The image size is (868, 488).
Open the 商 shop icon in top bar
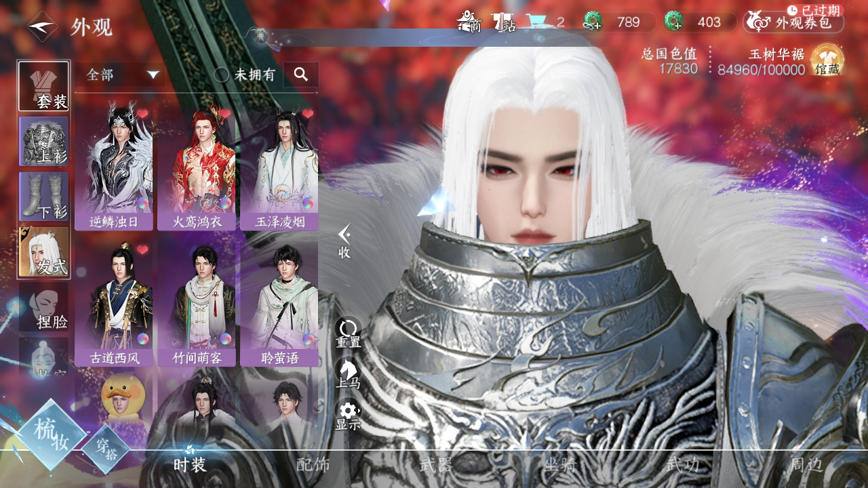(x=469, y=22)
